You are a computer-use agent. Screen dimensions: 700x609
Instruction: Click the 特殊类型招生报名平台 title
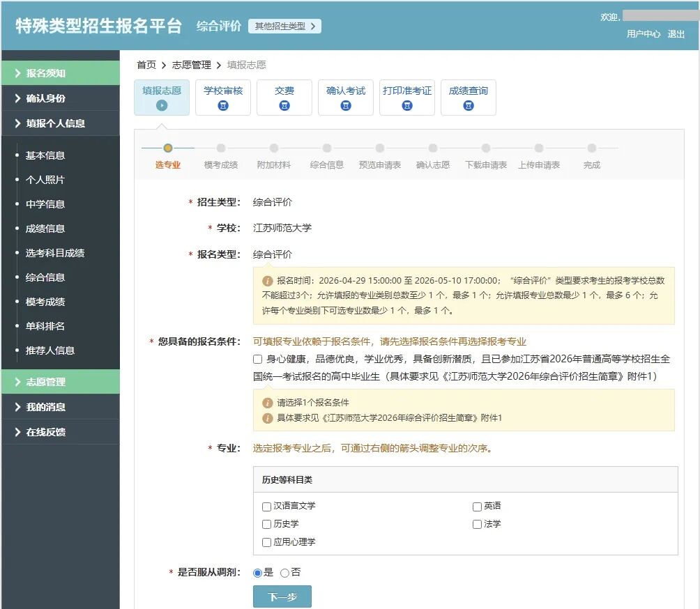click(99, 26)
